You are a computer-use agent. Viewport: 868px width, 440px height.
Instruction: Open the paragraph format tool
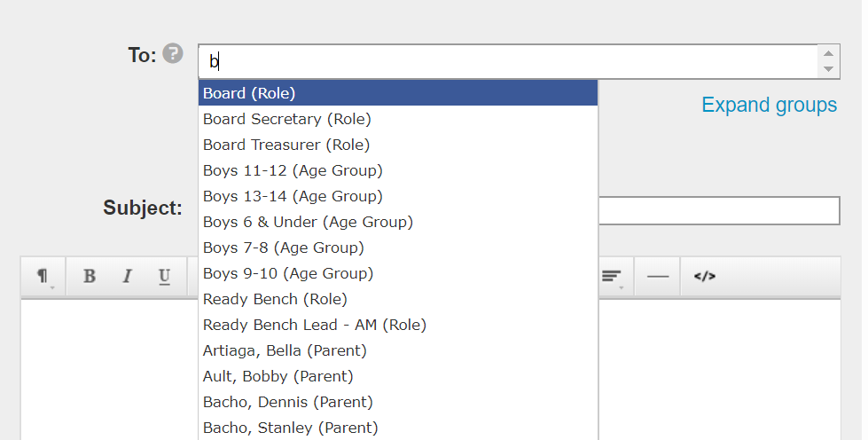tap(43, 276)
